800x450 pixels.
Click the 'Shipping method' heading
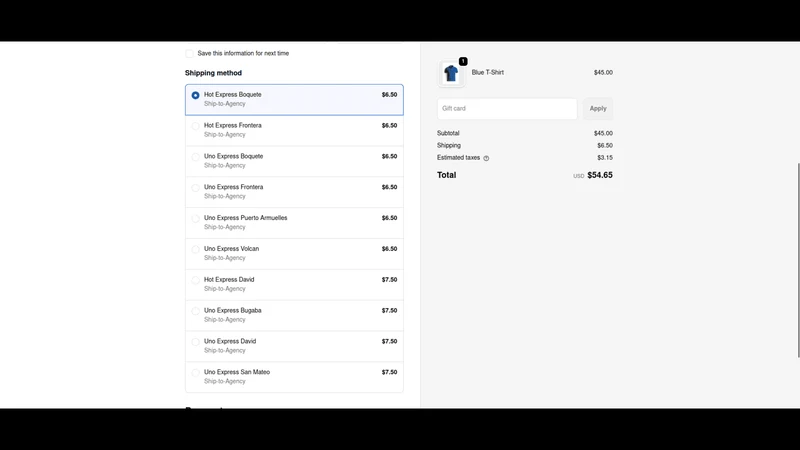click(x=213, y=73)
